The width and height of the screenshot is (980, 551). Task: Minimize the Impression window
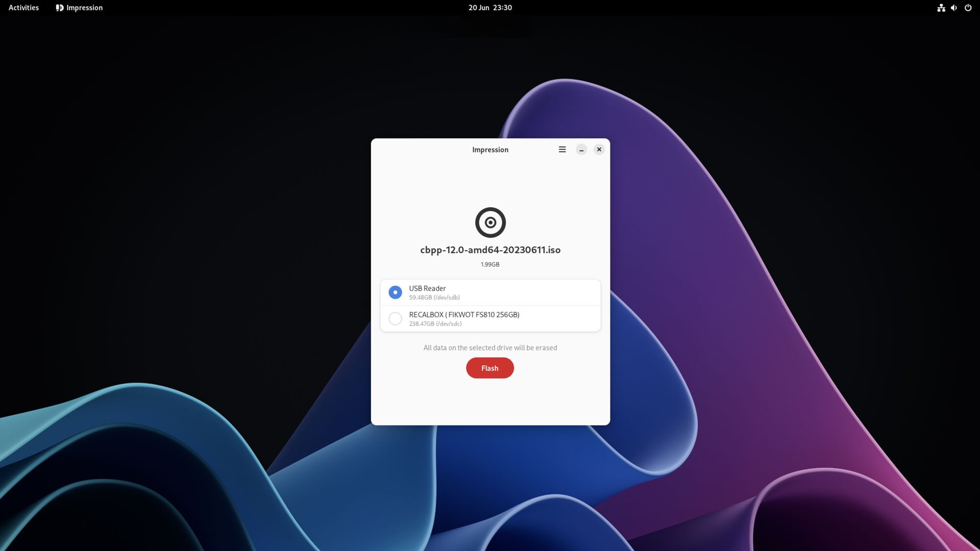click(581, 149)
